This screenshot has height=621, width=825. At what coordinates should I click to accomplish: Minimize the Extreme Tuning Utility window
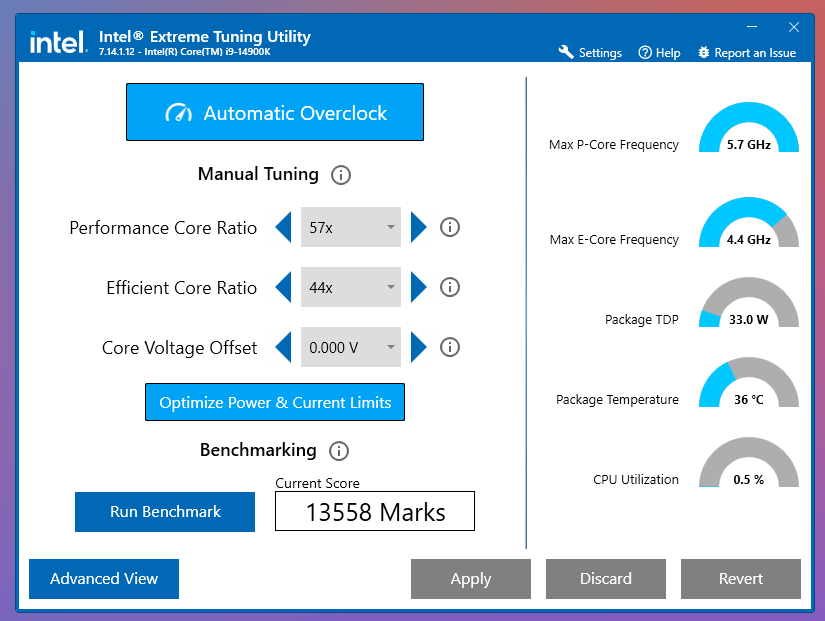pos(752,27)
